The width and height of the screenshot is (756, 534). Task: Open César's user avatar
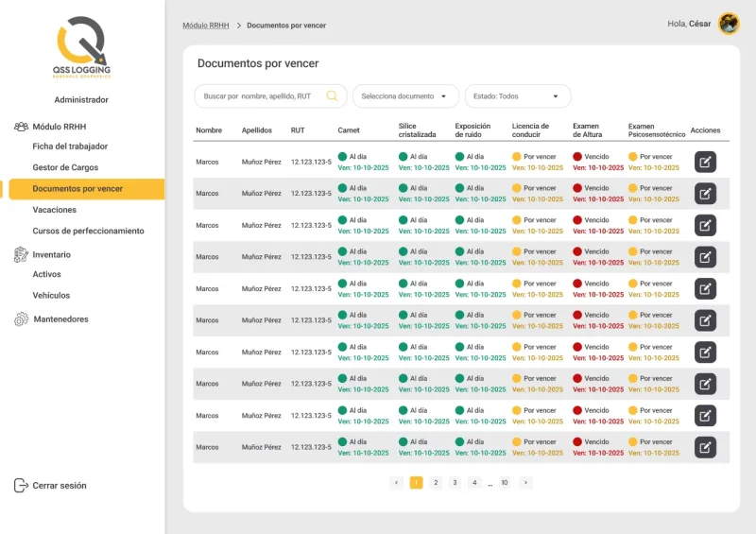pos(729,23)
